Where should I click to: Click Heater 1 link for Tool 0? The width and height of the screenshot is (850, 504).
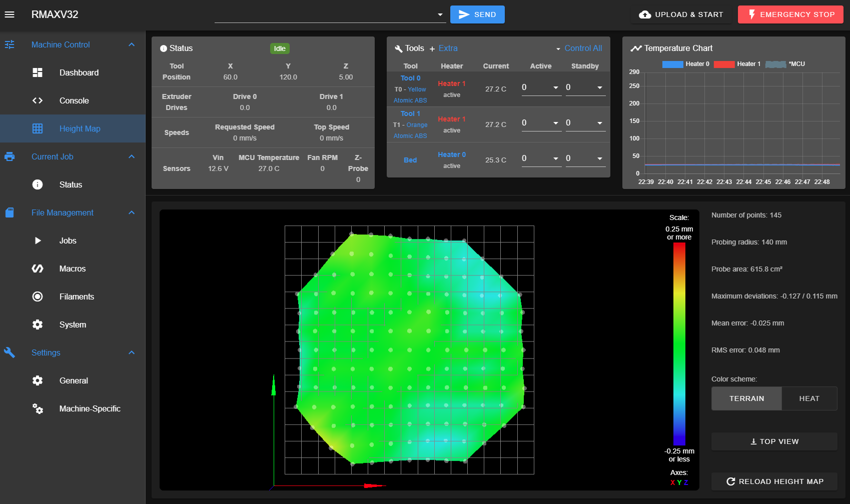click(x=452, y=83)
